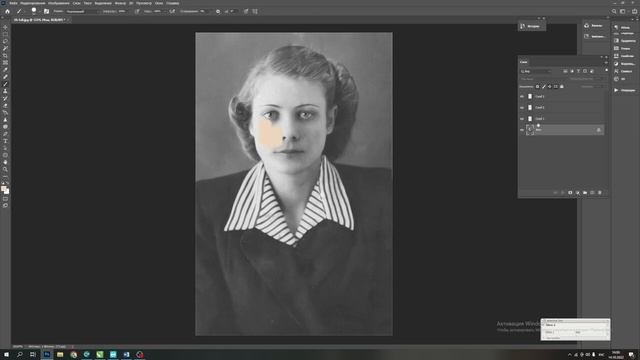Switch to the Слои panel tab
640x360 pixels.
tap(524, 62)
